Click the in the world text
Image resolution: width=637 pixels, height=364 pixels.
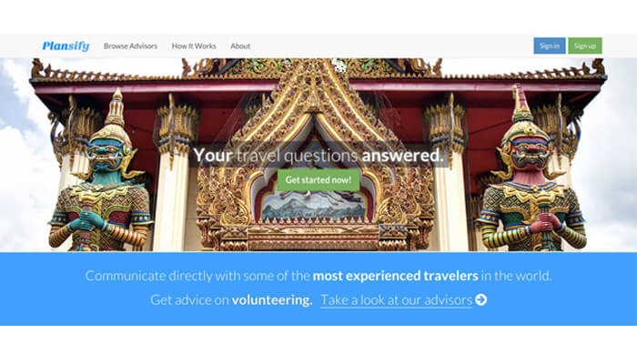(x=516, y=277)
